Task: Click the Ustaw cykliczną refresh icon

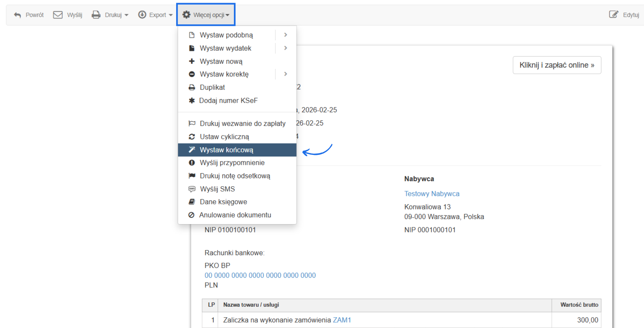Action: coord(192,137)
